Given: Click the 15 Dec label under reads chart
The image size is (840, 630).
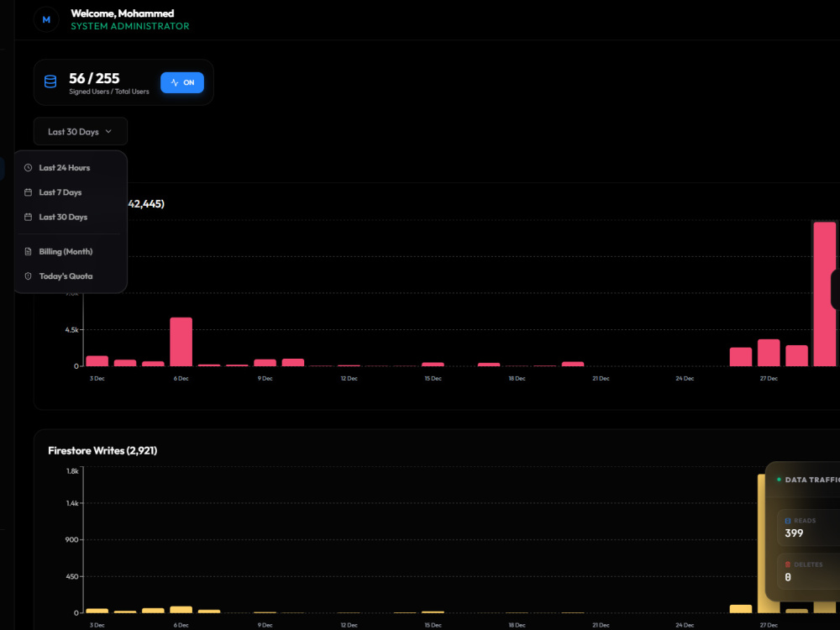Looking at the screenshot, I should pyautogui.click(x=433, y=378).
